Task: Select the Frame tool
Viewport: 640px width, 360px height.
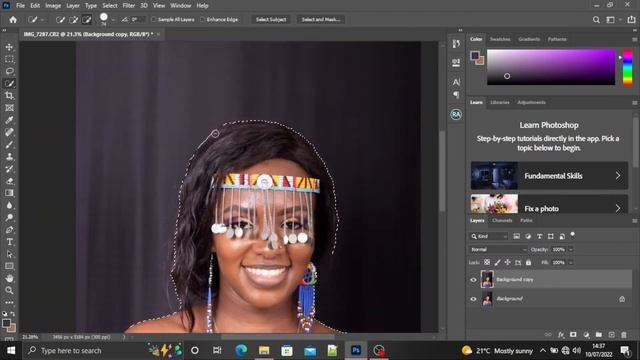Action: [9, 108]
